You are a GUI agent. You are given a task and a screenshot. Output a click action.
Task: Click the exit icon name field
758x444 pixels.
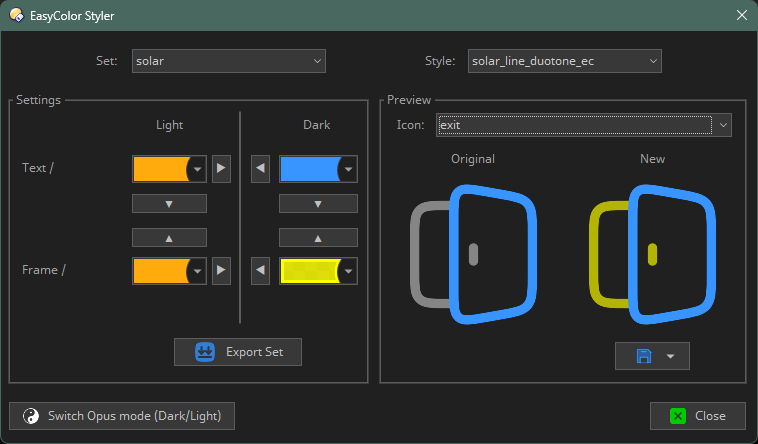click(x=575, y=125)
